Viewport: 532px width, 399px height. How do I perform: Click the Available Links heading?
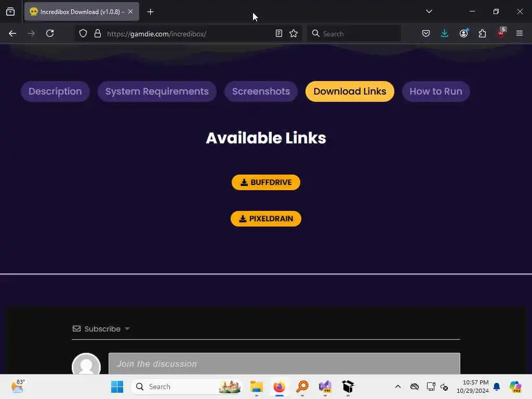(x=266, y=138)
